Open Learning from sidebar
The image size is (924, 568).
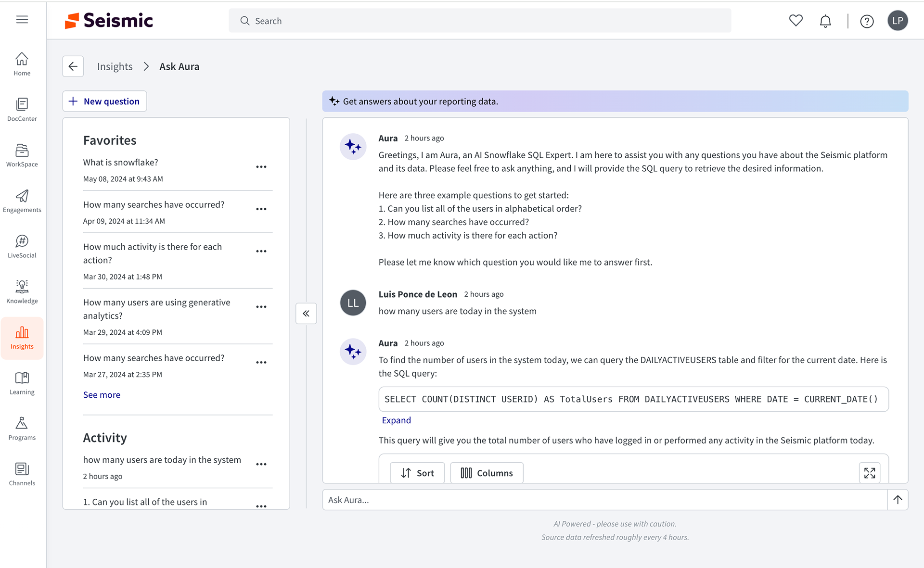tap(22, 383)
